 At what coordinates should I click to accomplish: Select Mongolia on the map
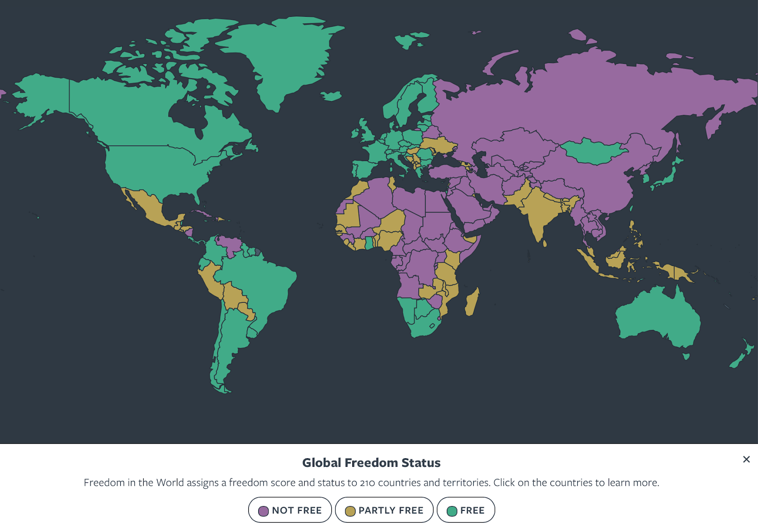click(x=594, y=152)
